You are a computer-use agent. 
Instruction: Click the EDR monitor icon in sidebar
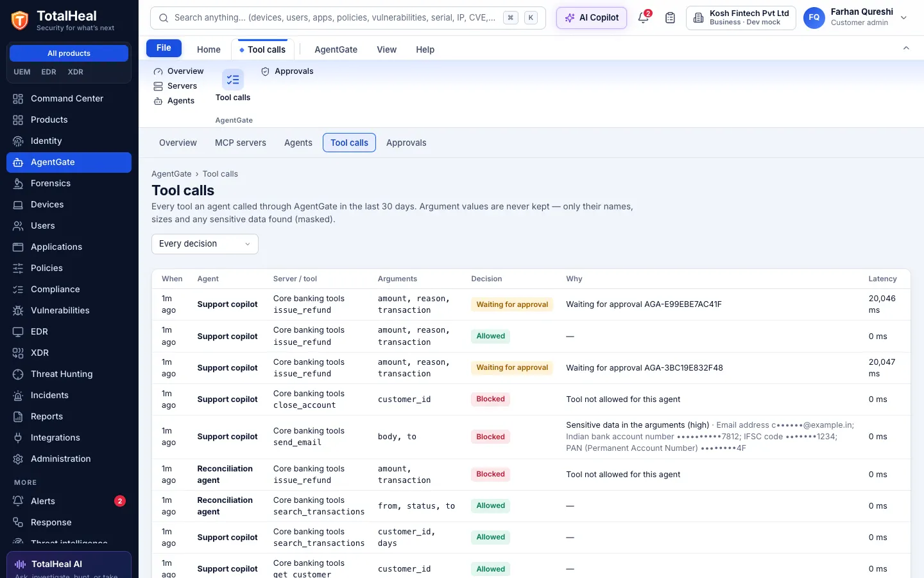pos(18,331)
